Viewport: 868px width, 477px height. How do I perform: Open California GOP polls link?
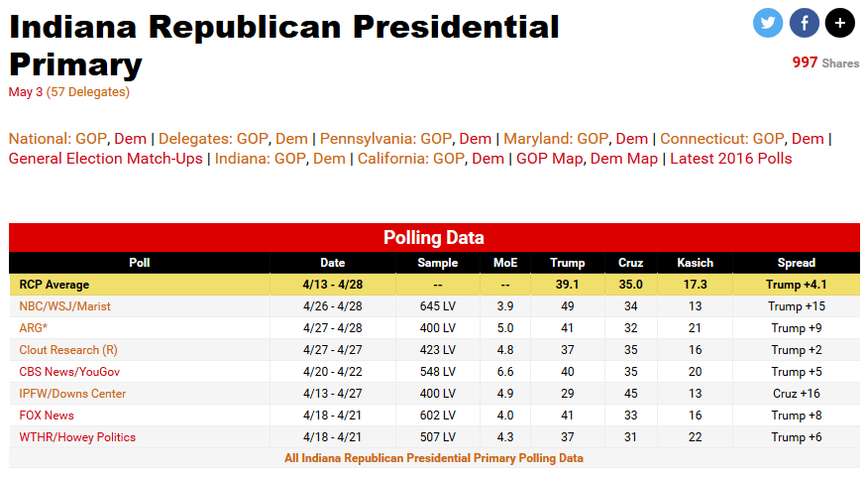point(448,159)
